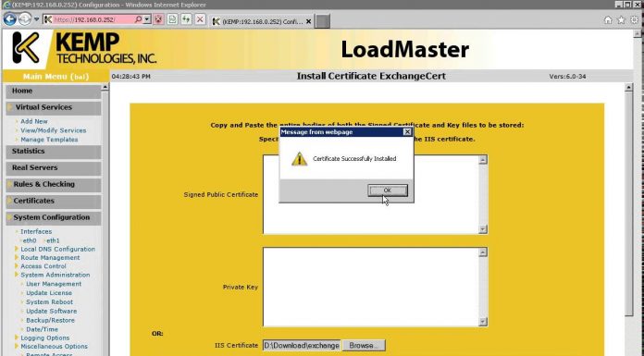Viewport: 644px width, 356px height.
Task: Click the warning triangle icon in dialog
Action: (x=300, y=159)
